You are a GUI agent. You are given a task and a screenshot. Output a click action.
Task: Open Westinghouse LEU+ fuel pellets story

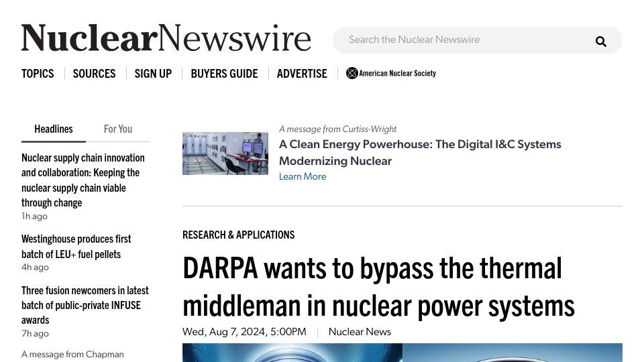coord(76,246)
